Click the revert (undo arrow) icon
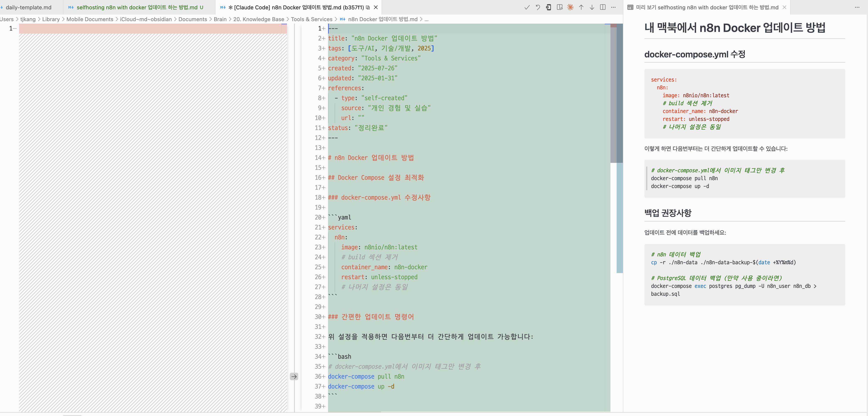Viewport: 868px width, 416px height. [x=538, y=7]
